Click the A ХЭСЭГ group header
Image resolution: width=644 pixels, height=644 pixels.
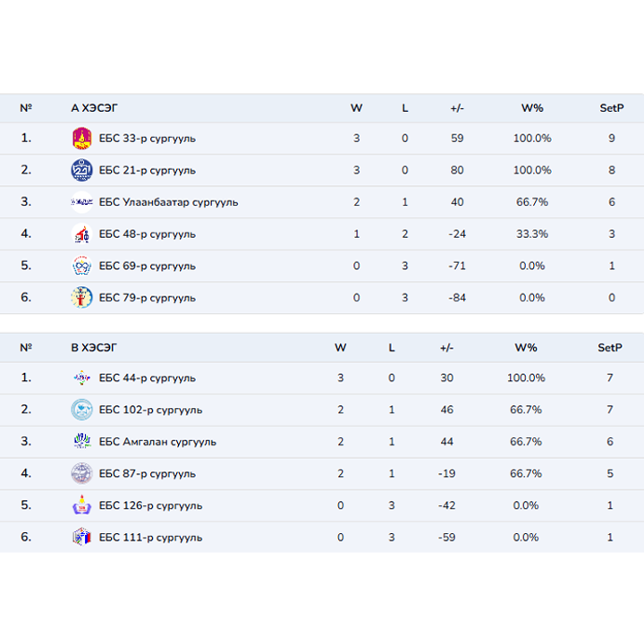94,108
